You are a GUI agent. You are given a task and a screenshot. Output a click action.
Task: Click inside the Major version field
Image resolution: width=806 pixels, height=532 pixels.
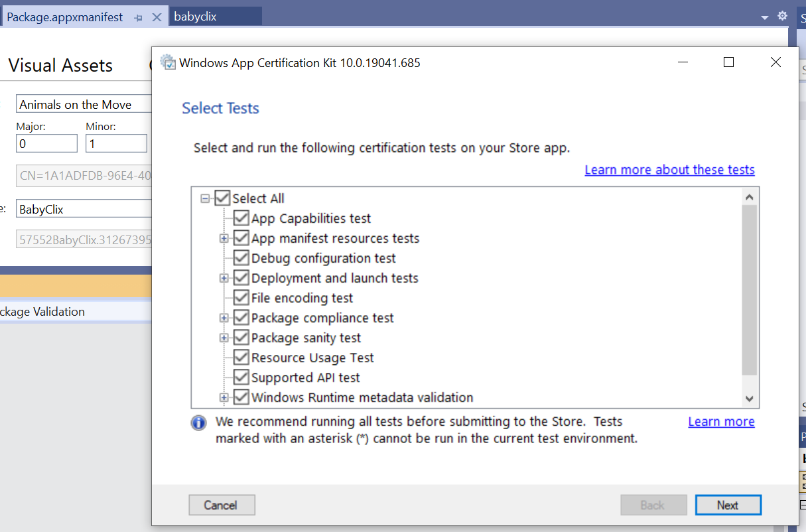(46, 143)
